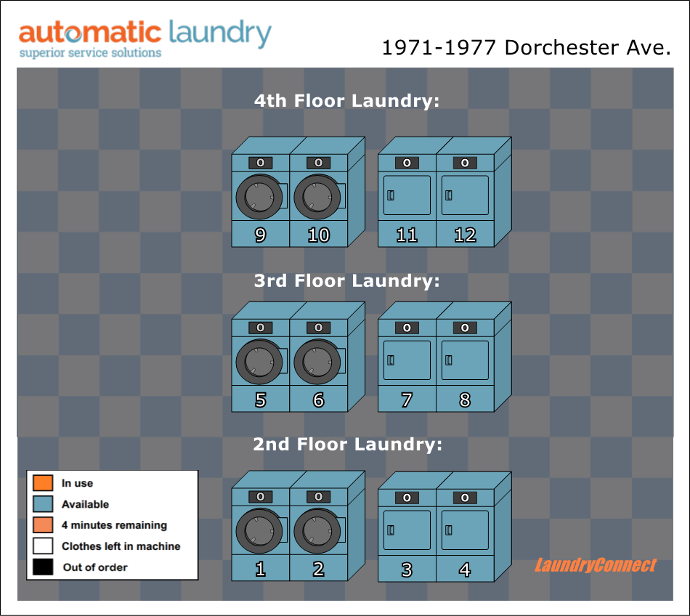690x616 pixels.
Task: Select washer number 6 on 3rd floor
Action: 318,365
